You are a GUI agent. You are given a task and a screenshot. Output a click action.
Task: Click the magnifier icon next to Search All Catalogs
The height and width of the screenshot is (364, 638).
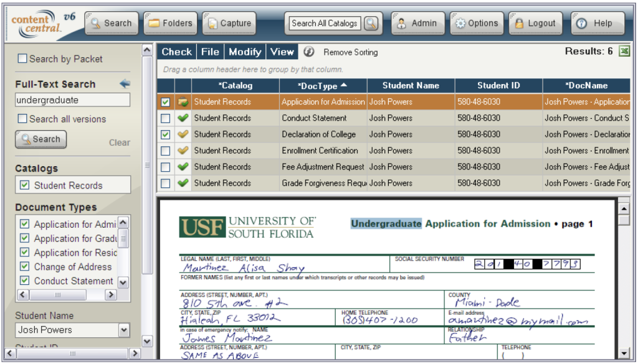click(371, 23)
